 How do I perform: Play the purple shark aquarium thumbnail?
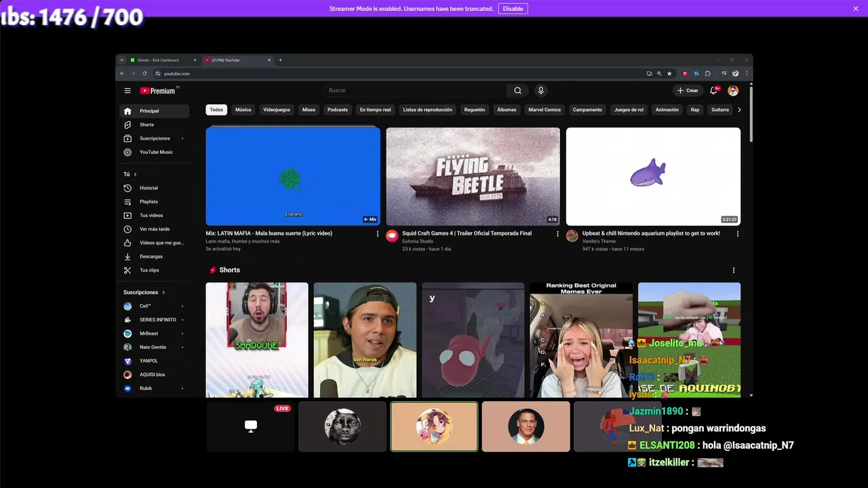point(653,176)
